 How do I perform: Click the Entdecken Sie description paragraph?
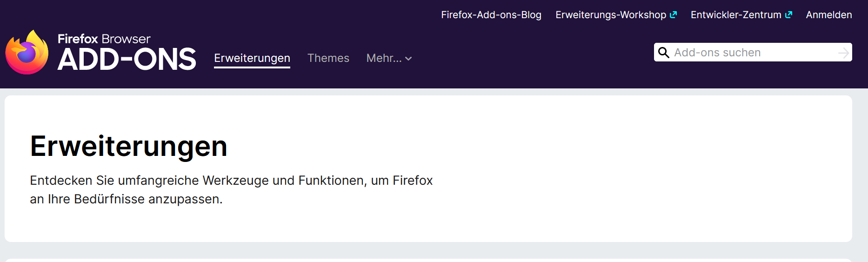231,189
